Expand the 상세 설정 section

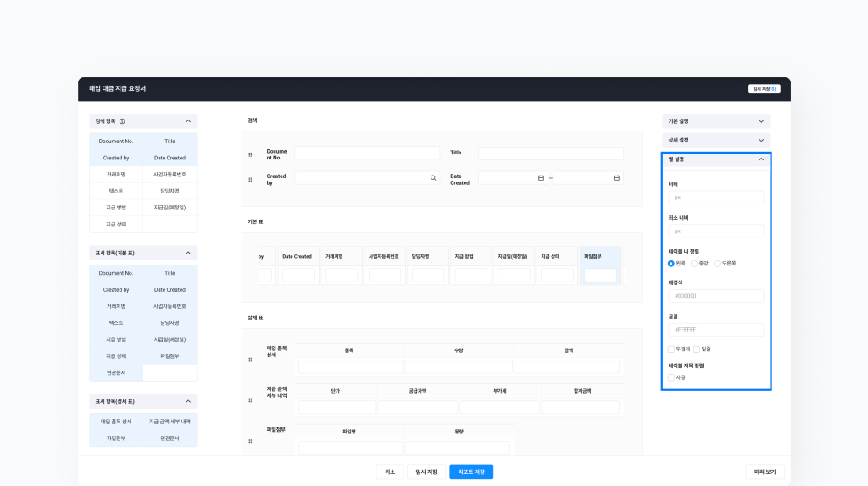[715, 140]
